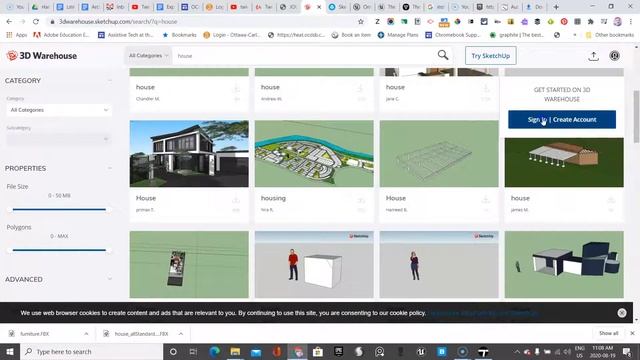Click the File Size slider track

coord(59,209)
